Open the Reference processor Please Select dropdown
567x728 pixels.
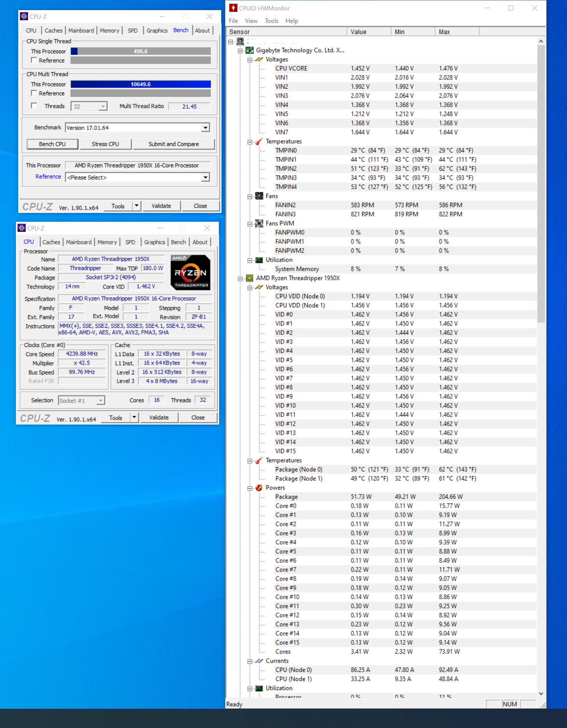(x=205, y=177)
